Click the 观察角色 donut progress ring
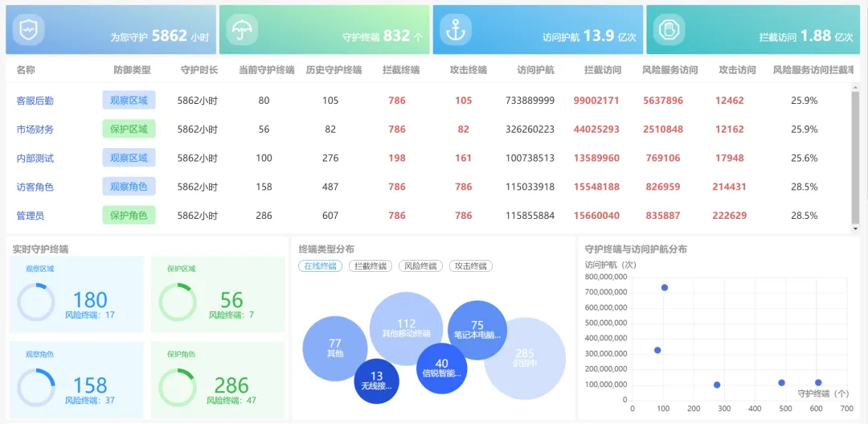 tap(36, 387)
